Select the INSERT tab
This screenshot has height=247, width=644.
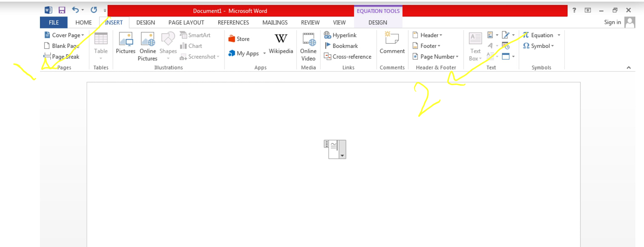click(114, 23)
